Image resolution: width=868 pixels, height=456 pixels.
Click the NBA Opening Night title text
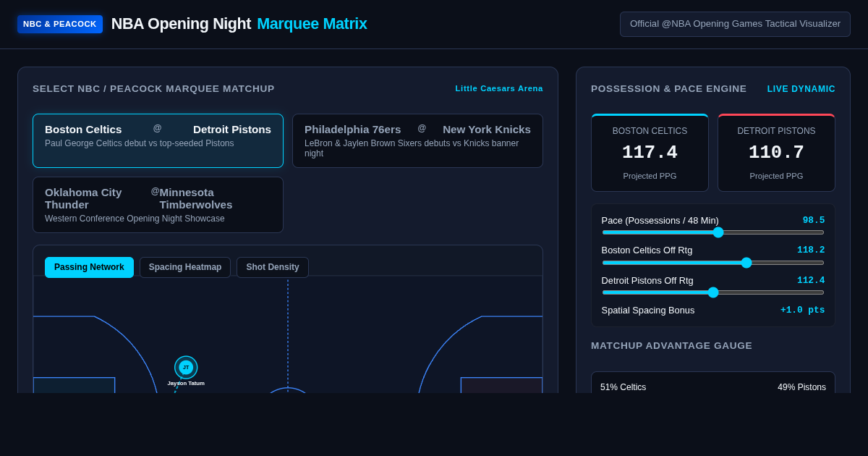tap(181, 24)
